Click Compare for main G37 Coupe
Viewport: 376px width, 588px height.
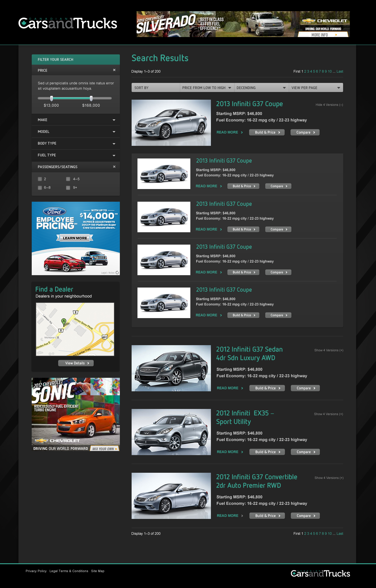click(305, 132)
